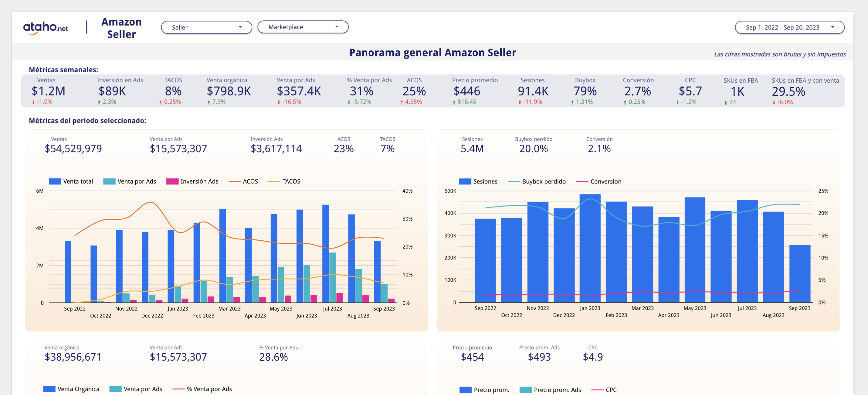868x395 pixels.
Task: Click the $357.4K Venta por Ads value
Action: (x=299, y=91)
